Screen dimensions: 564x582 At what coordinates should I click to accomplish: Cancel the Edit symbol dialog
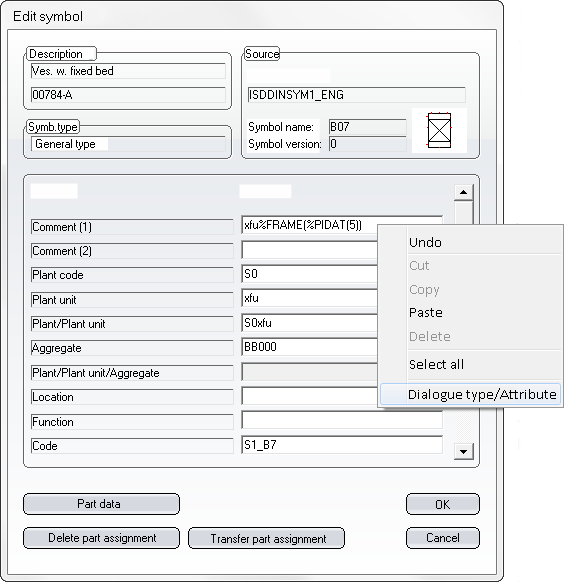(x=443, y=538)
